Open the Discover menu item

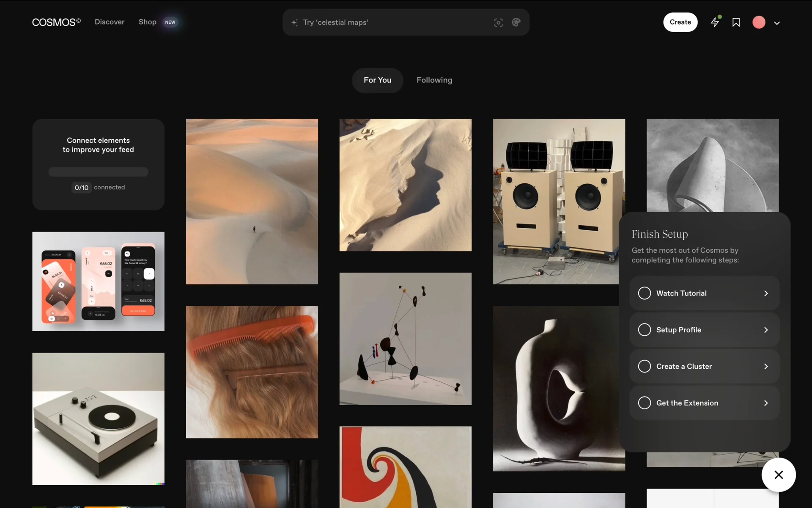point(110,22)
